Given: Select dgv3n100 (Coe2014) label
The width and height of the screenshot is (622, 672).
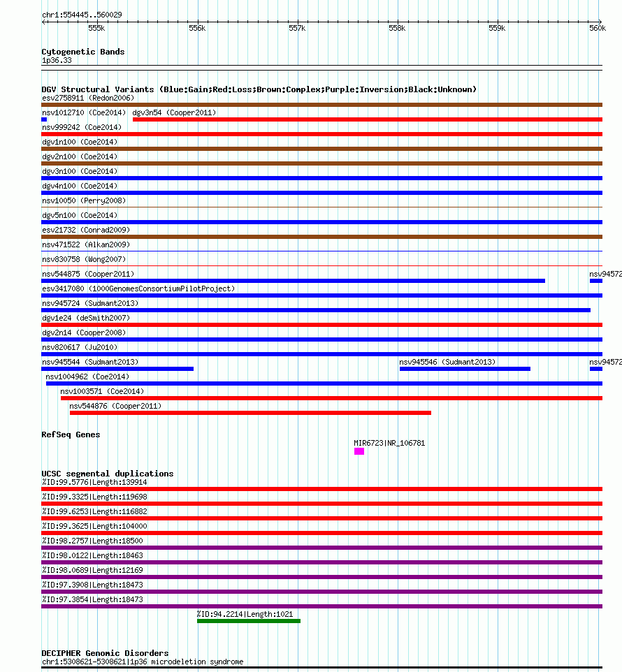Looking at the screenshot, I should tap(80, 171).
